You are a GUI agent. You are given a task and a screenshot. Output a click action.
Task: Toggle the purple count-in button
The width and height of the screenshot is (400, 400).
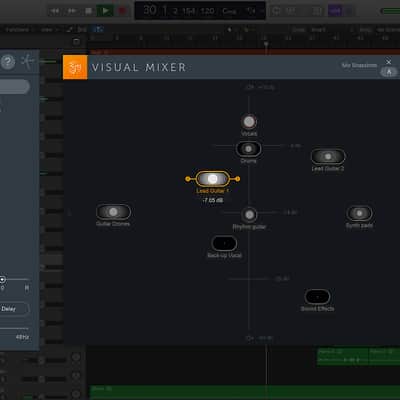click(335, 11)
